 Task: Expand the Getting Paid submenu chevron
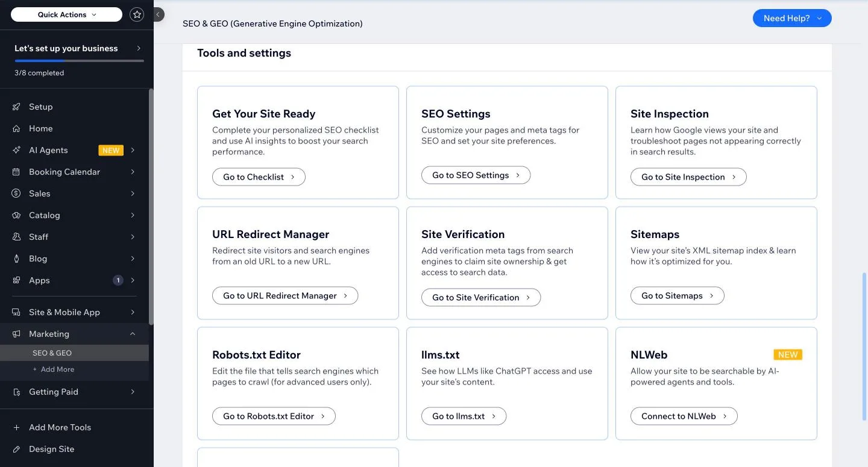133,392
